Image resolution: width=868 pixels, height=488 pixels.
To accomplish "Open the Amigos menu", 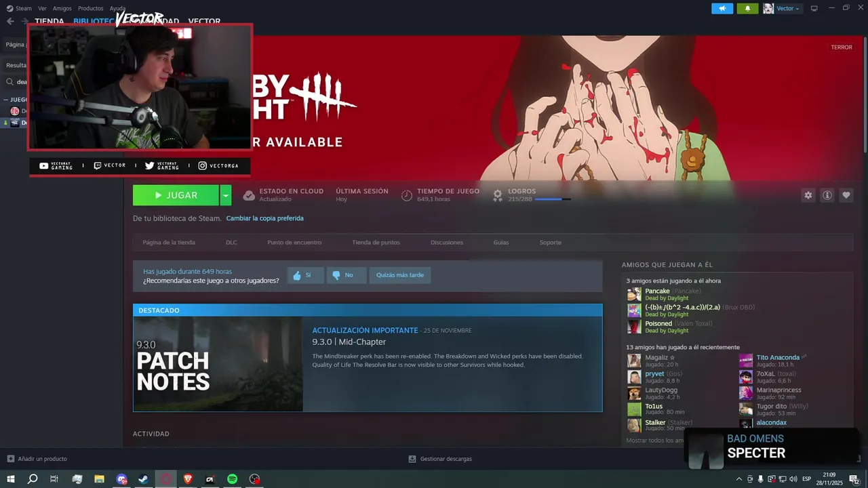I will (62, 8).
